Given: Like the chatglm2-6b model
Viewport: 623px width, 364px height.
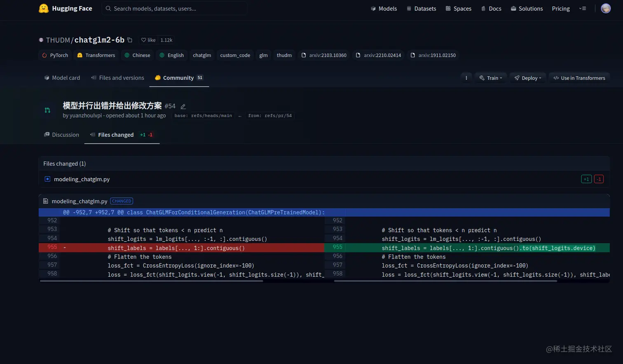Looking at the screenshot, I should [x=148, y=40].
